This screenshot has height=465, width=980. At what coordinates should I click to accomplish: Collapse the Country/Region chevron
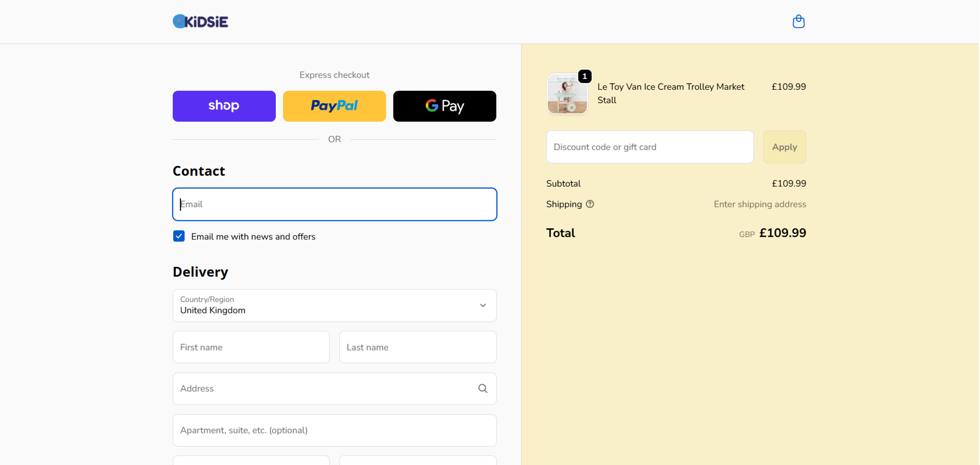[483, 305]
